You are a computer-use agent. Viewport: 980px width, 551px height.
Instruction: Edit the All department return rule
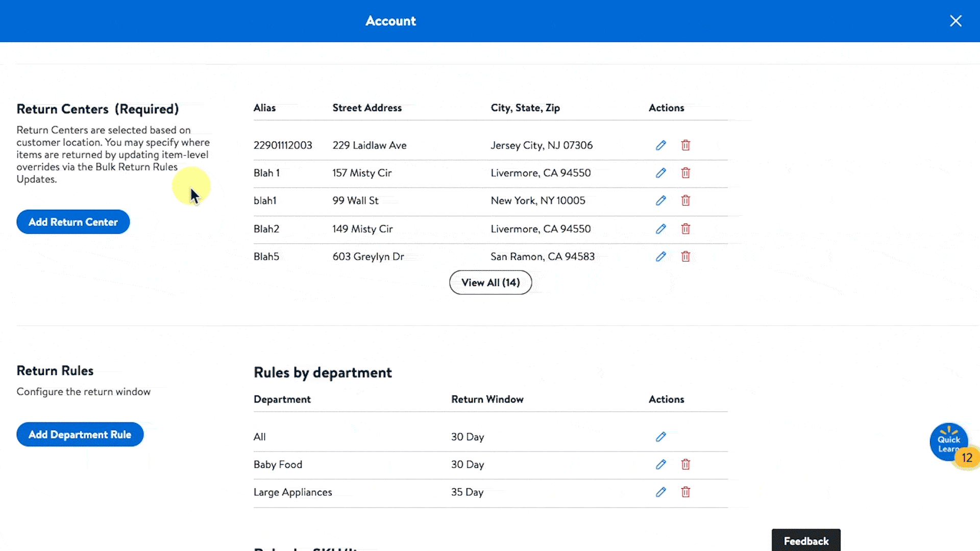pyautogui.click(x=660, y=437)
